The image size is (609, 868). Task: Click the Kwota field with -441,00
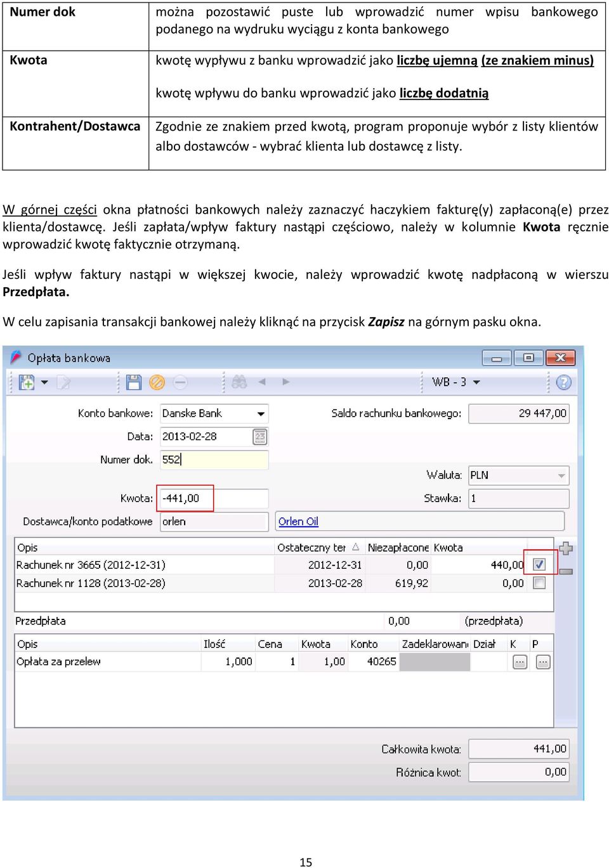pyautogui.click(x=214, y=498)
